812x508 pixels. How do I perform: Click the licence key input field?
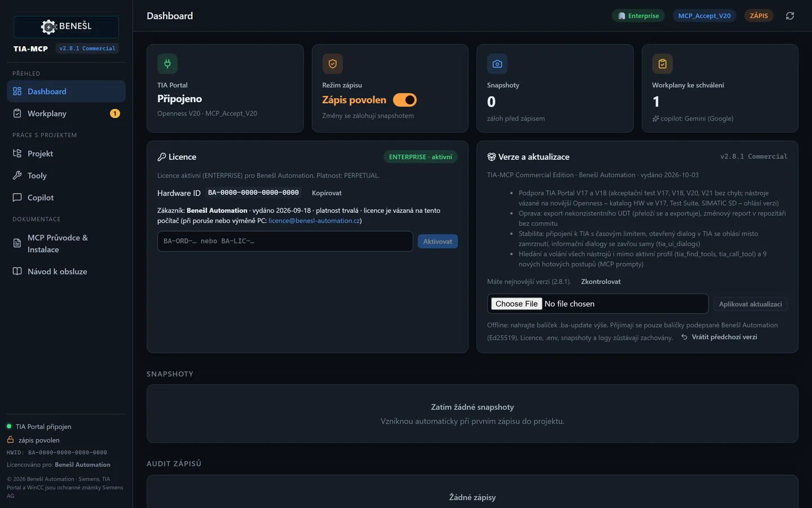(x=285, y=241)
